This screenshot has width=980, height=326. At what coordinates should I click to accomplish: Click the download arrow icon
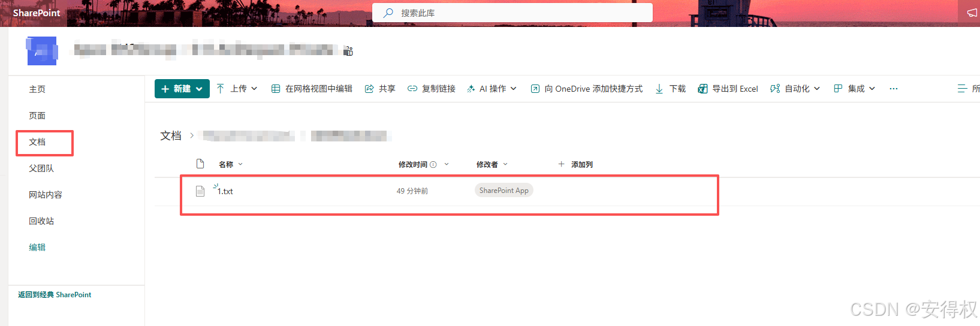pos(659,89)
